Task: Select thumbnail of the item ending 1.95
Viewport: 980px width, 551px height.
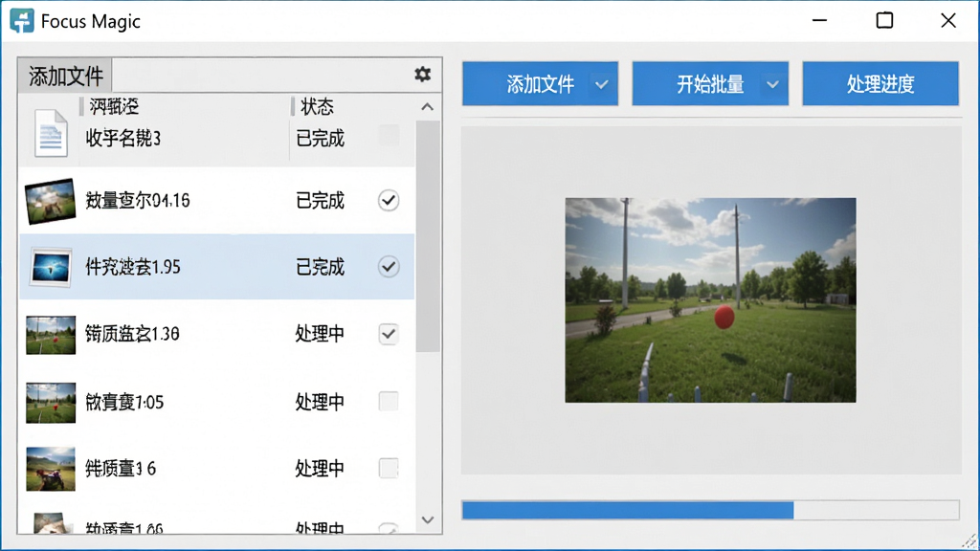Action: point(51,268)
